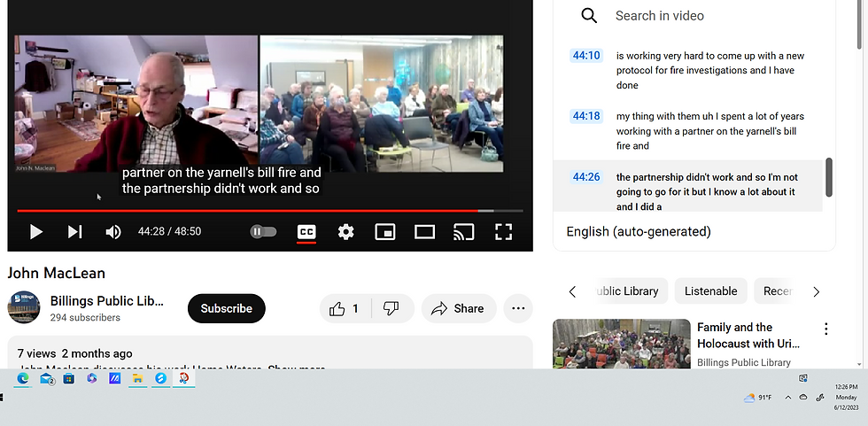Image resolution: width=868 pixels, height=426 pixels.
Task: Jump to transcript timestamp 44:26
Action: pyautogui.click(x=586, y=177)
